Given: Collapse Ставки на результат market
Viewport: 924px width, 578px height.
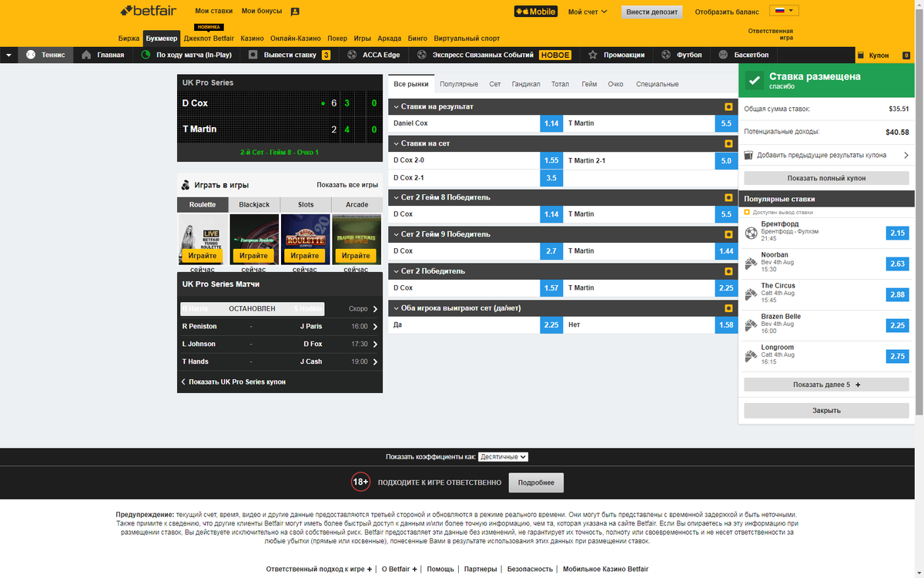Looking at the screenshot, I should click(396, 106).
